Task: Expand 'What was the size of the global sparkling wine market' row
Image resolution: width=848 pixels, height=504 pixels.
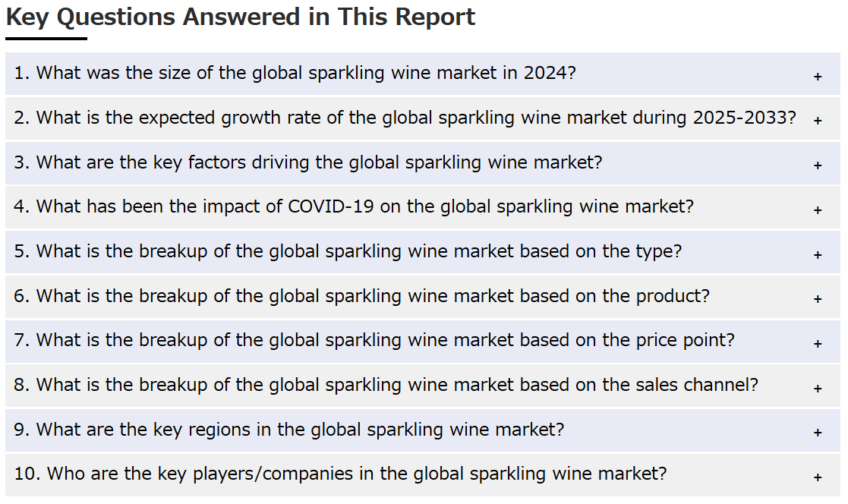Action: pyautogui.click(x=422, y=74)
